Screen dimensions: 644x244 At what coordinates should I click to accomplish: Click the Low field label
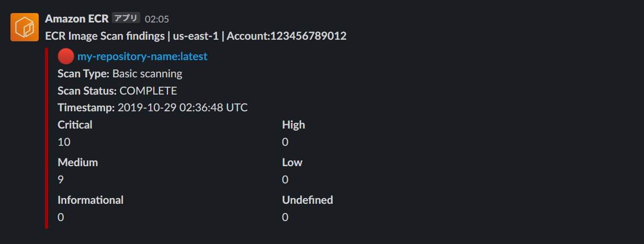click(292, 162)
